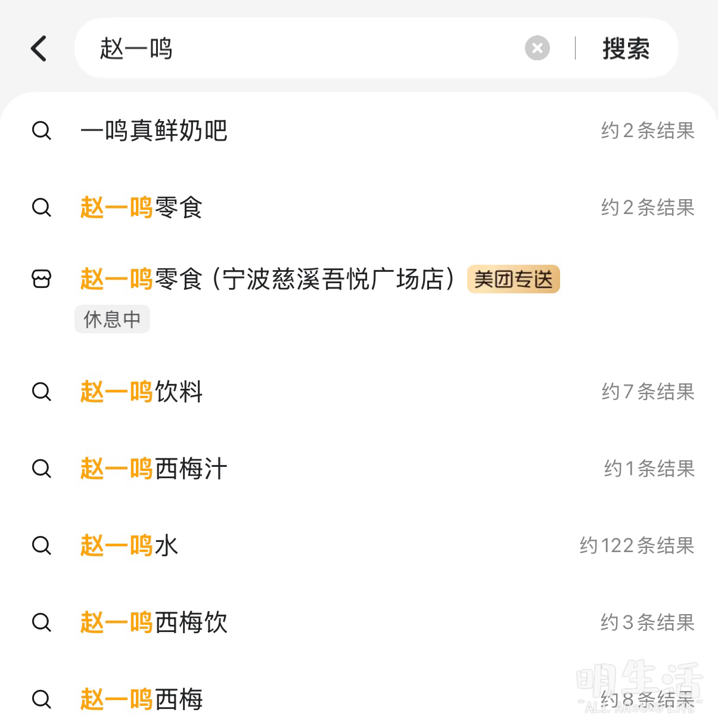Image resolution: width=718 pixels, height=728 pixels.
Task: Select the 赵一鸣西梅饮 suggestion
Action: tap(154, 622)
